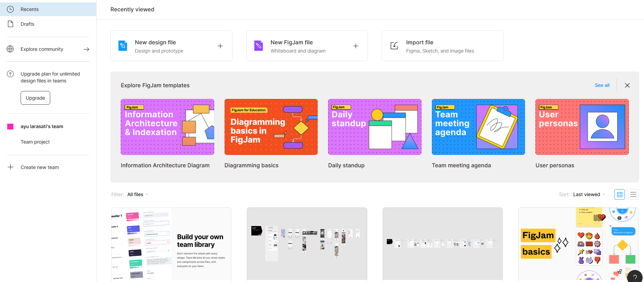Click the Recents clock icon

click(10, 9)
